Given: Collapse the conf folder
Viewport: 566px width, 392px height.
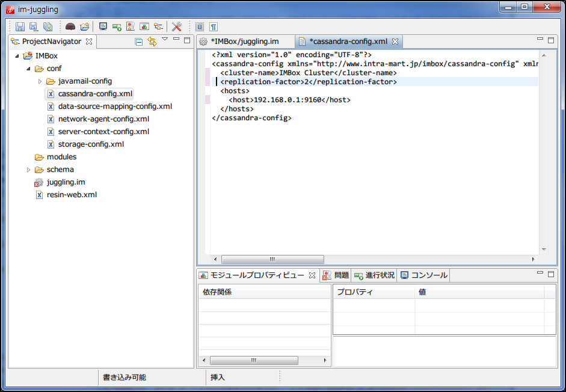Looking at the screenshot, I should (x=28, y=69).
